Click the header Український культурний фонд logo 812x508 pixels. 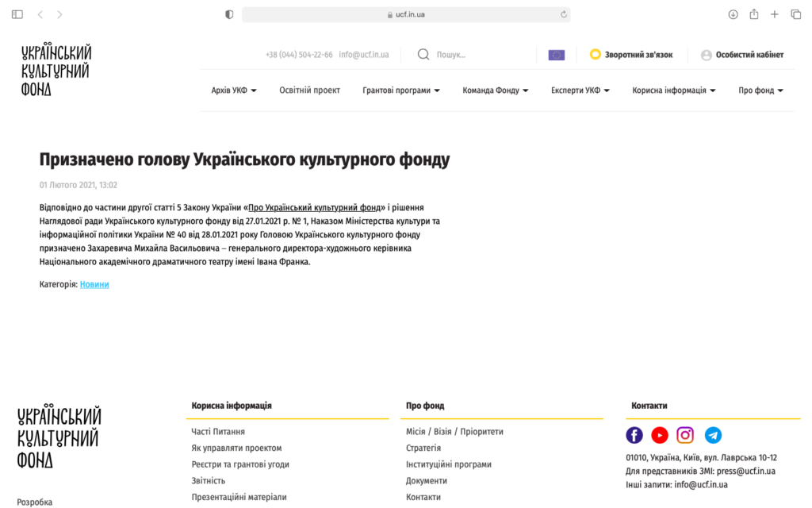pos(56,70)
